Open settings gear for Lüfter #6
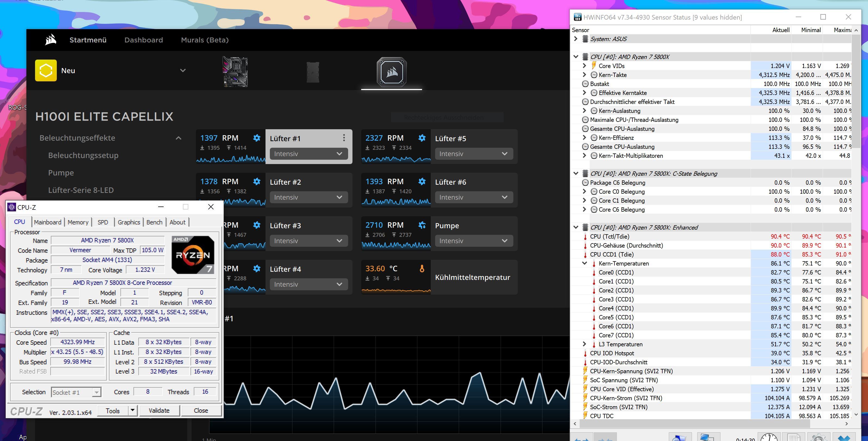Image resolution: width=868 pixels, height=441 pixels. point(422,181)
